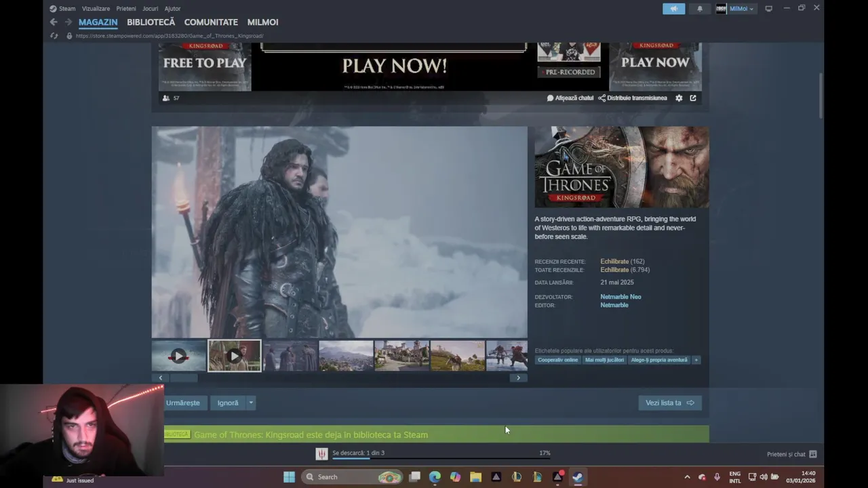The width and height of the screenshot is (868, 488).
Task: Open File Explorer from taskbar
Action: coord(476,477)
